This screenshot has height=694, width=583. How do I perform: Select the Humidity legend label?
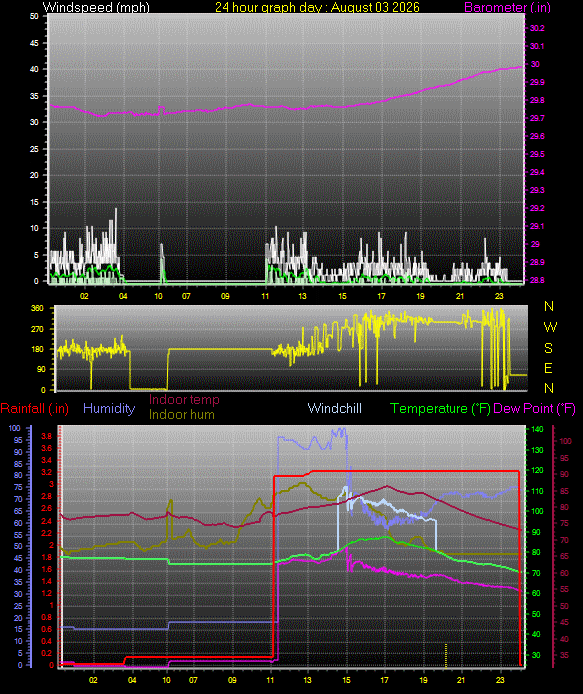(109, 409)
